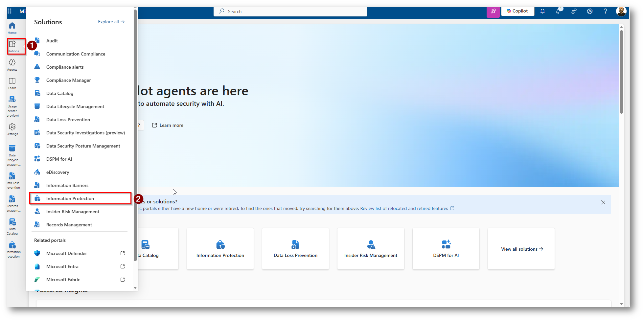Open Usage center (preview) in the left rail
Image resolution: width=644 pixels, height=321 pixels.
pos(12,106)
